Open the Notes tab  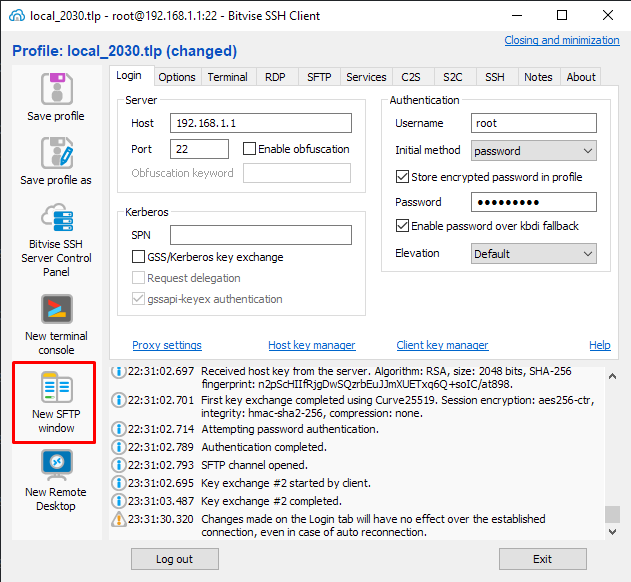click(x=538, y=77)
